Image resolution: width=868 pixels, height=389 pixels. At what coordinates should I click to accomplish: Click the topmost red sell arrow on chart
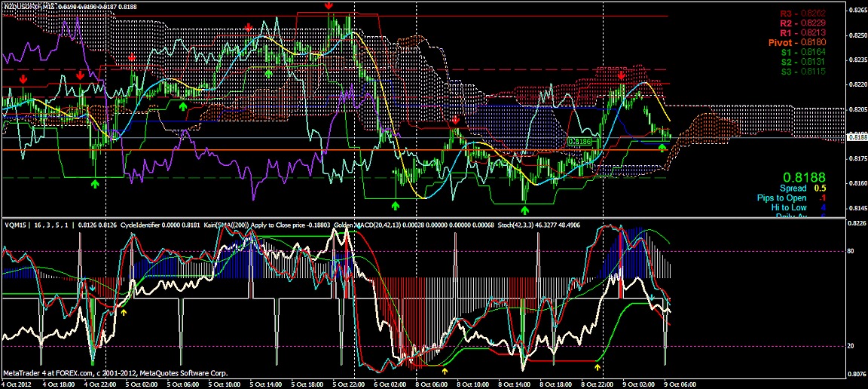(x=329, y=6)
